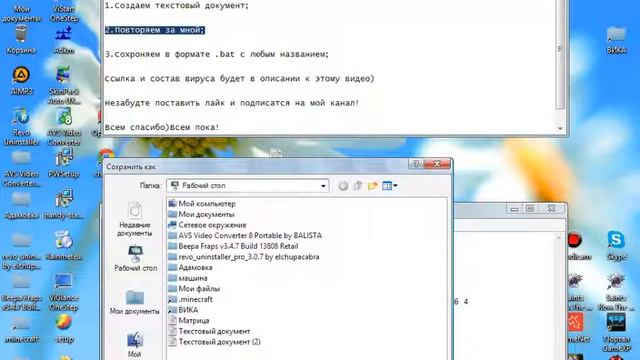Open the Корзина recycle bin icon
Viewport: 640px width, 360px height.
point(21,40)
